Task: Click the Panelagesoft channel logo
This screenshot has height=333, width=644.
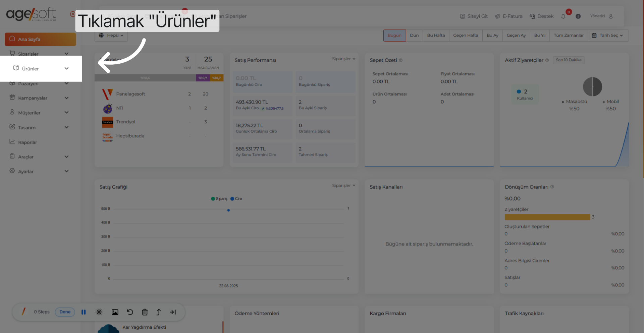Action: [108, 94]
